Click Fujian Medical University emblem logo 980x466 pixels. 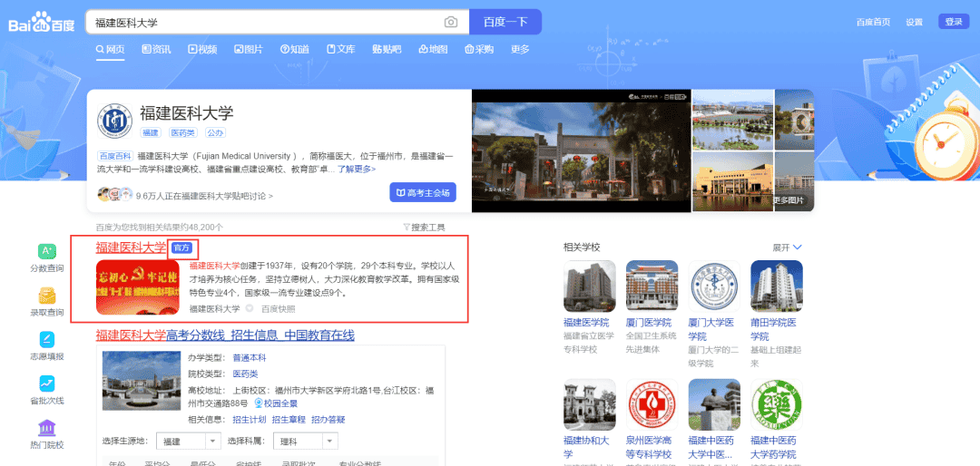tap(114, 121)
